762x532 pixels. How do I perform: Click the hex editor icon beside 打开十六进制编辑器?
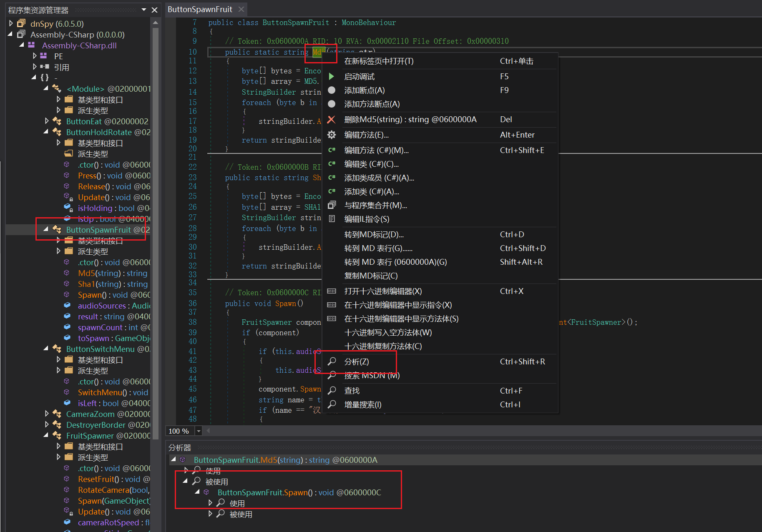pos(332,291)
